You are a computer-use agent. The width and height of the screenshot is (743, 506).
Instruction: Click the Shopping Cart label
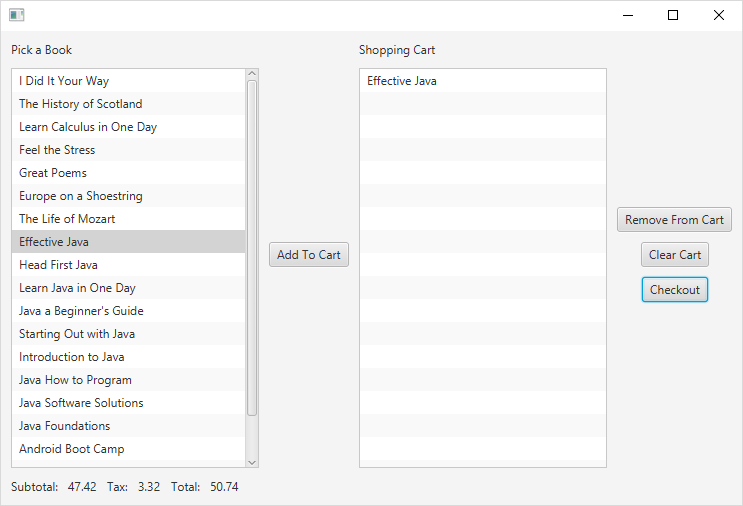(x=397, y=50)
